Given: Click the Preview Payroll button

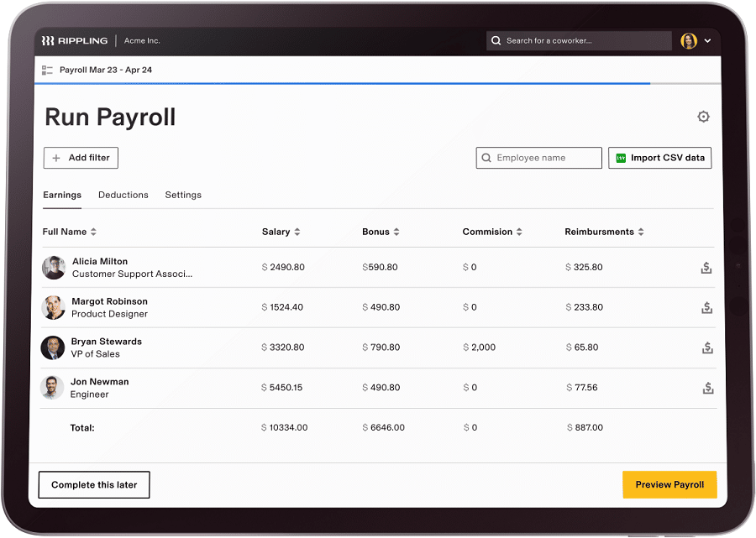Looking at the screenshot, I should [669, 484].
